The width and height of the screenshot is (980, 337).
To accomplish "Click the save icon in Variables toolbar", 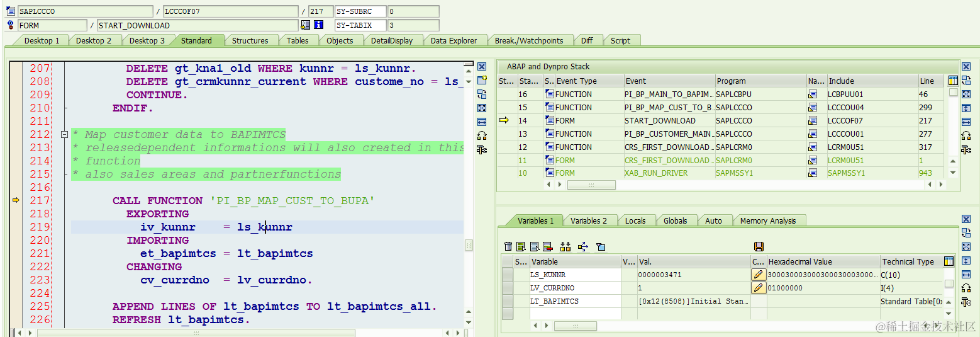I will (x=759, y=247).
